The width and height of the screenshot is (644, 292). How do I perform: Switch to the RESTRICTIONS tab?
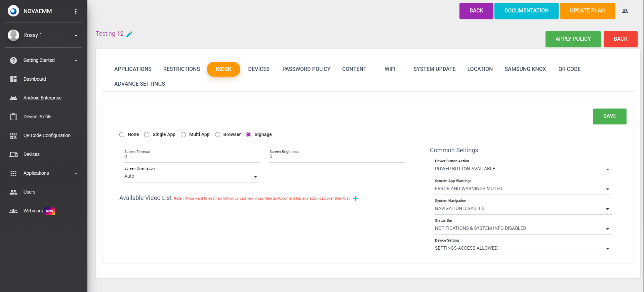click(x=182, y=69)
